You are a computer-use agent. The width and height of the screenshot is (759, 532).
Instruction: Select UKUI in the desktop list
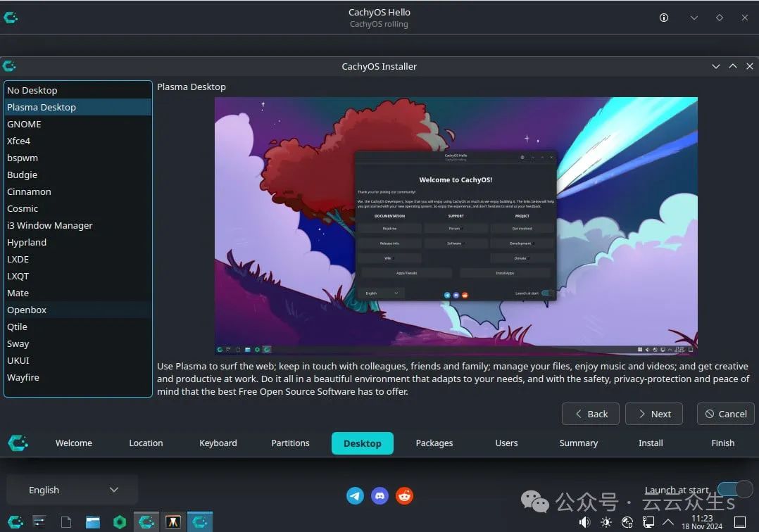(78, 361)
